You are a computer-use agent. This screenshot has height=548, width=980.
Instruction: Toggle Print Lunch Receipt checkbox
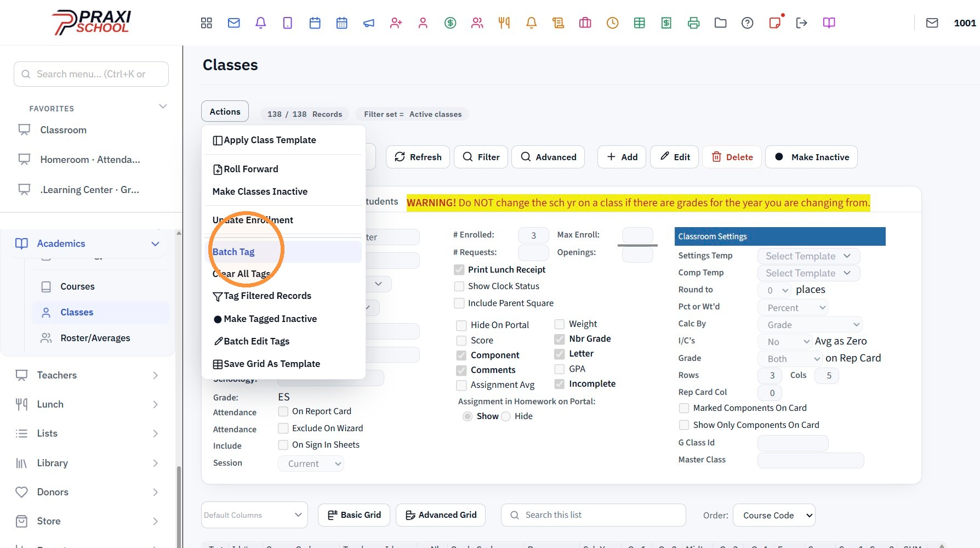459,270
